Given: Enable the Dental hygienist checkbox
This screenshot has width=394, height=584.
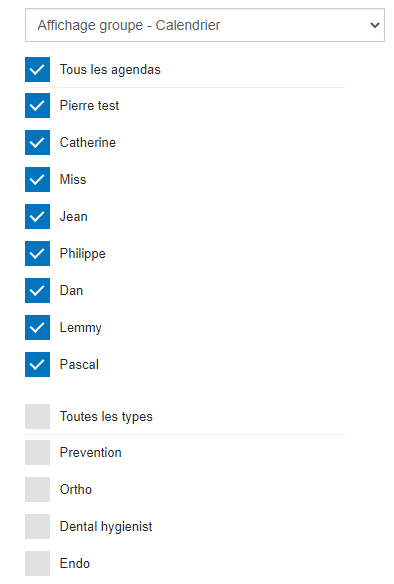Looking at the screenshot, I should [37, 526].
